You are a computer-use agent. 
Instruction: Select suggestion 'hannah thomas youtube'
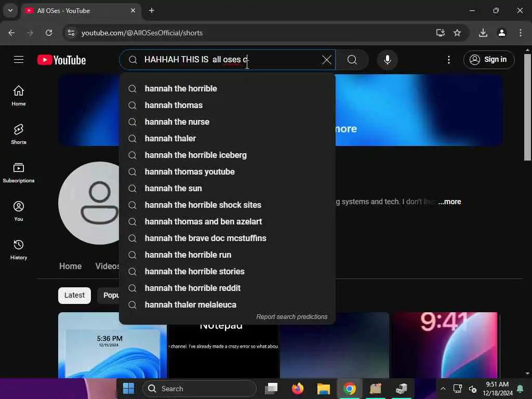pyautogui.click(x=228, y=171)
